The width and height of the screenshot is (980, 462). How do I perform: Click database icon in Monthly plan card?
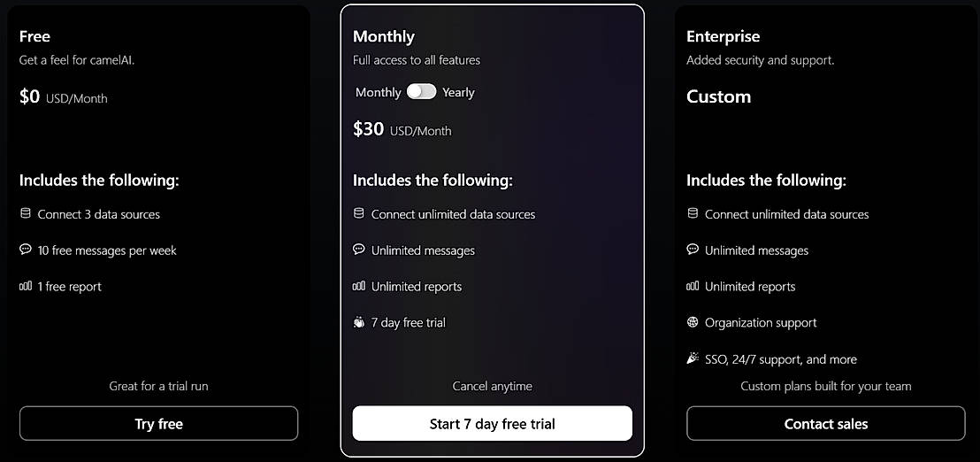(x=359, y=213)
